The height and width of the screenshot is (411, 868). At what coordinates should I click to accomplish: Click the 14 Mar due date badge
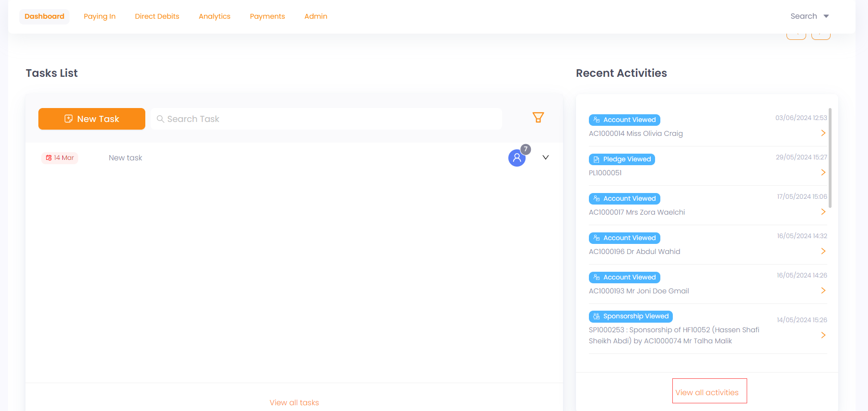click(60, 158)
